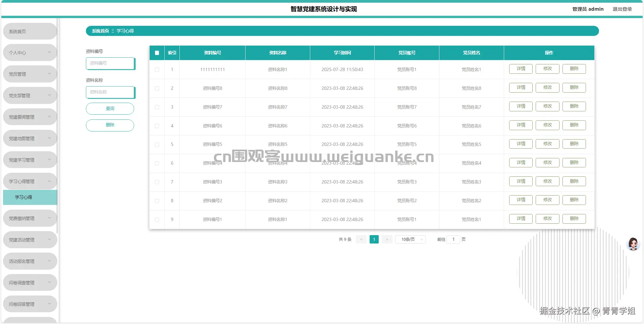The image size is (644, 324).
Task: Click the 查询 search button
Action: 110,109
